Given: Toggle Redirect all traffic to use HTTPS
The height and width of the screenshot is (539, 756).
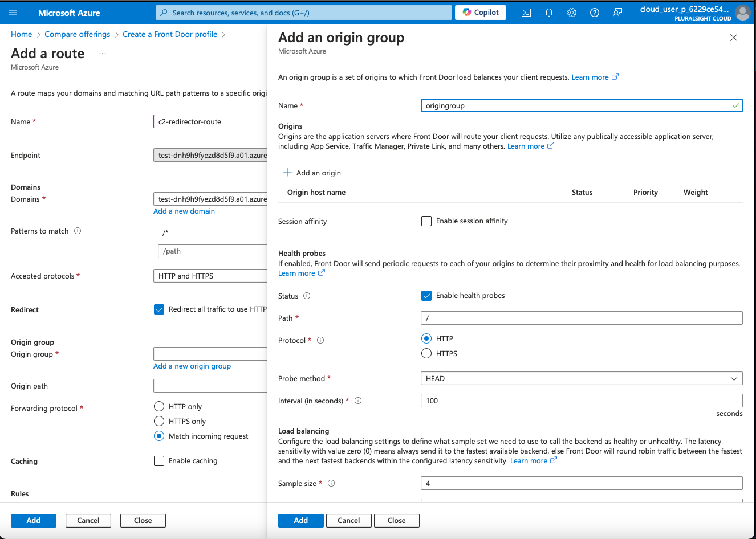Looking at the screenshot, I should point(159,309).
